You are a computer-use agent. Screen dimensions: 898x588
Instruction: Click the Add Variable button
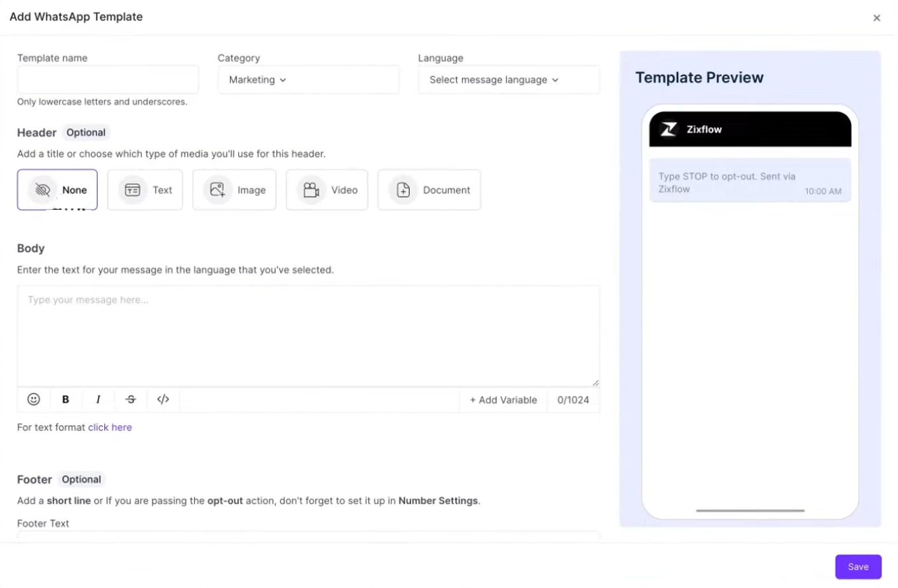pos(503,400)
